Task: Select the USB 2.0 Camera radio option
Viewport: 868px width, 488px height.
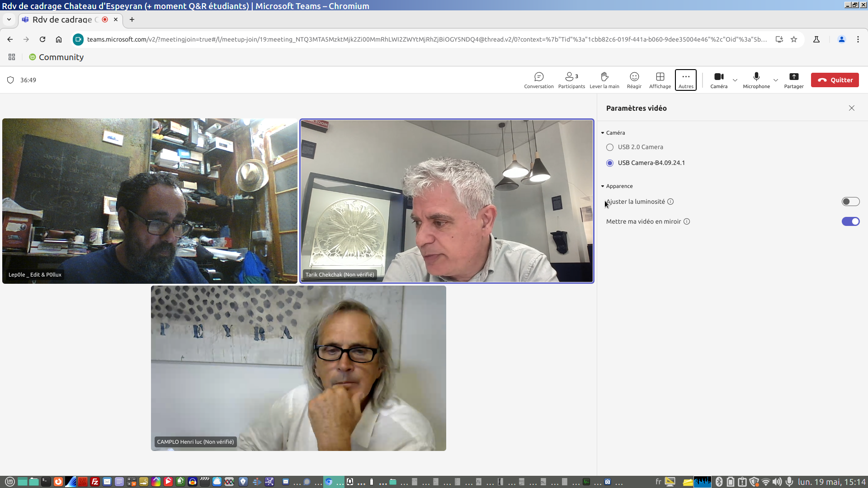Action: click(610, 147)
